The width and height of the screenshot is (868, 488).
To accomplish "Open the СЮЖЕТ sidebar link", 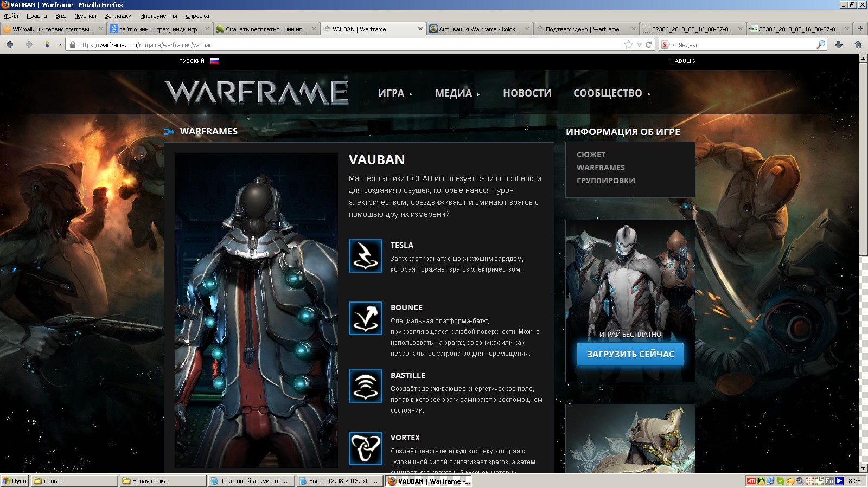I will point(591,155).
